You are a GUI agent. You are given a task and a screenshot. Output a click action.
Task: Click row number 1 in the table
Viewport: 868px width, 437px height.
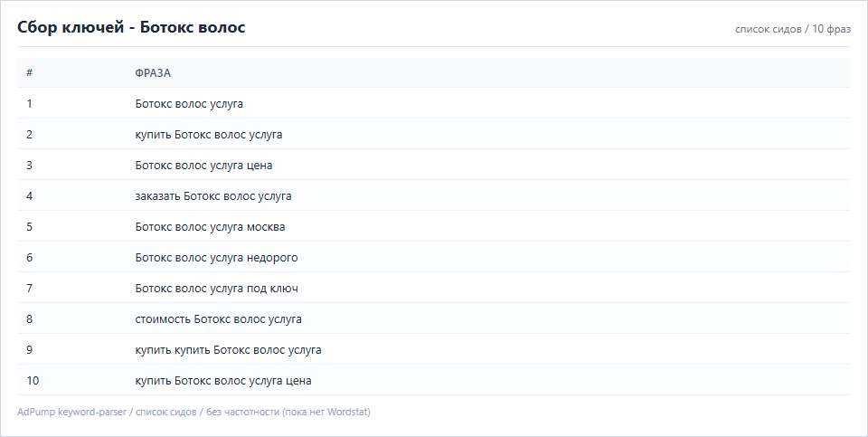29,103
